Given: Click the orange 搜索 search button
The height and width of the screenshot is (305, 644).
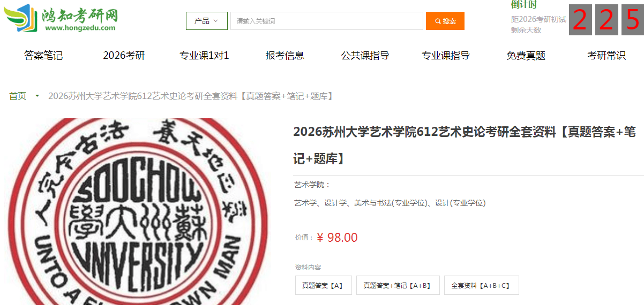Looking at the screenshot, I should pyautogui.click(x=445, y=21).
